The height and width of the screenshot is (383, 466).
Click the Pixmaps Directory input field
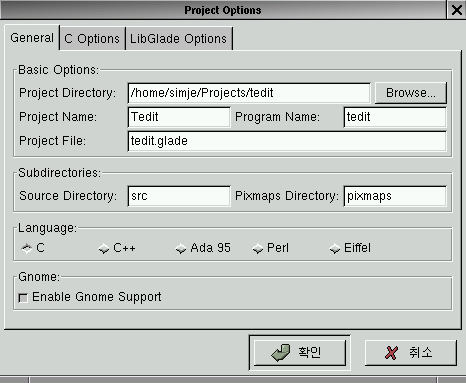pos(395,196)
